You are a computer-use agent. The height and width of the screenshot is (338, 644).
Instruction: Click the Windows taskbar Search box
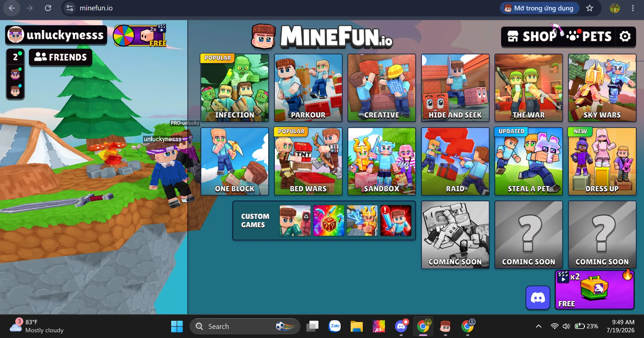[245, 326]
